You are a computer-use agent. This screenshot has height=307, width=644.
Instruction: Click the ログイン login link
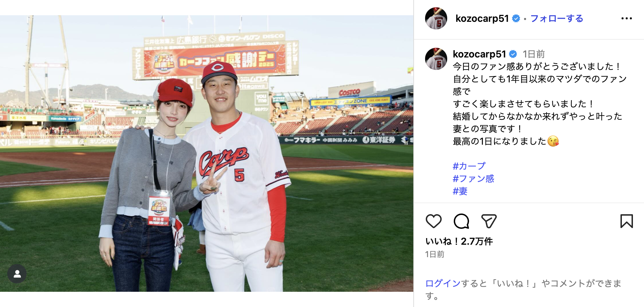pyautogui.click(x=443, y=283)
